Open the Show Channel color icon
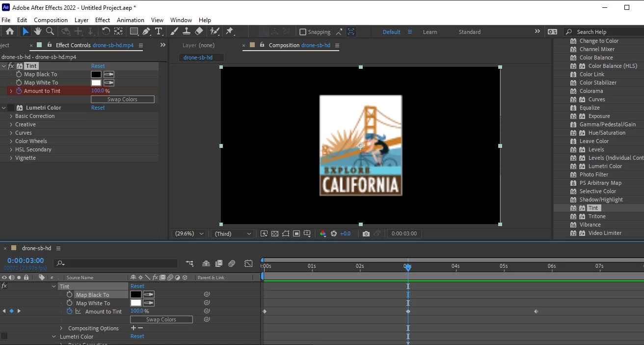The height and width of the screenshot is (345, 644). tap(322, 233)
